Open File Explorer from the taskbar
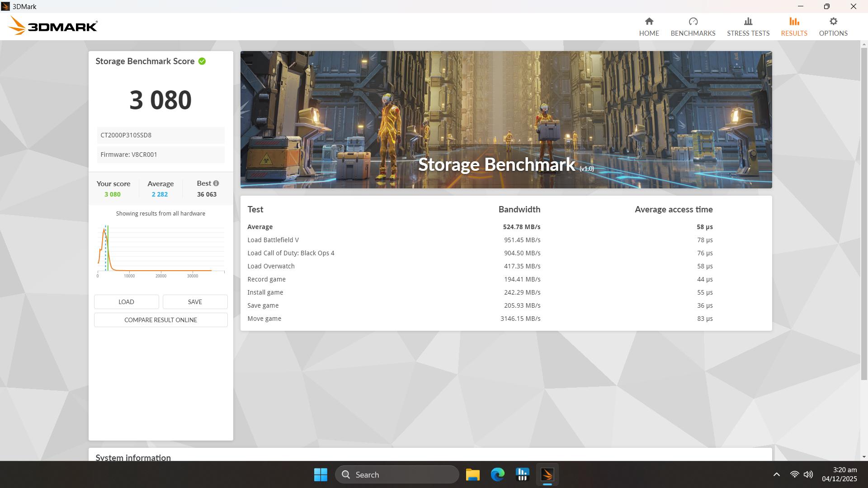868x488 pixels. (472, 474)
